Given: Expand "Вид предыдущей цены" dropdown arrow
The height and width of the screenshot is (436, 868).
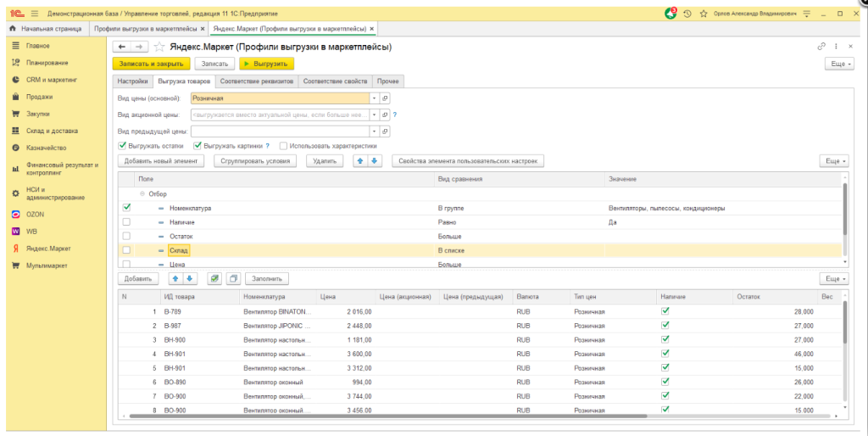Looking at the screenshot, I should point(374,131).
